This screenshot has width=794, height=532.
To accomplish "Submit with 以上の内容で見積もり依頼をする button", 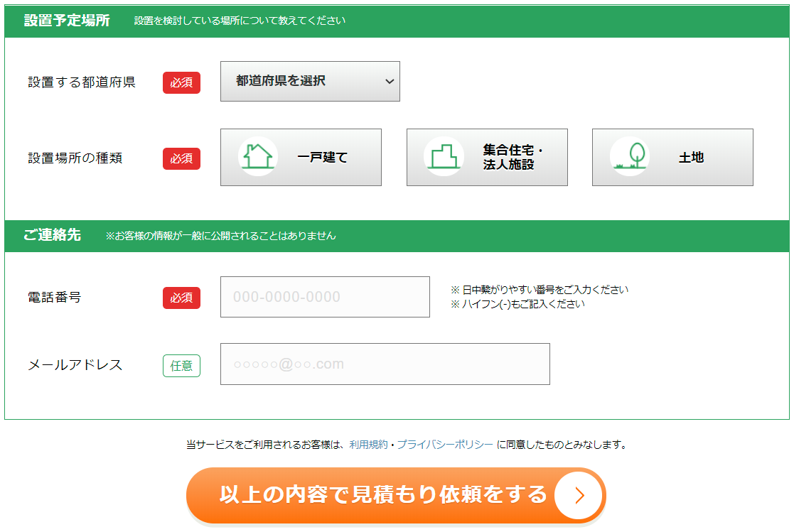I will 396,495.
